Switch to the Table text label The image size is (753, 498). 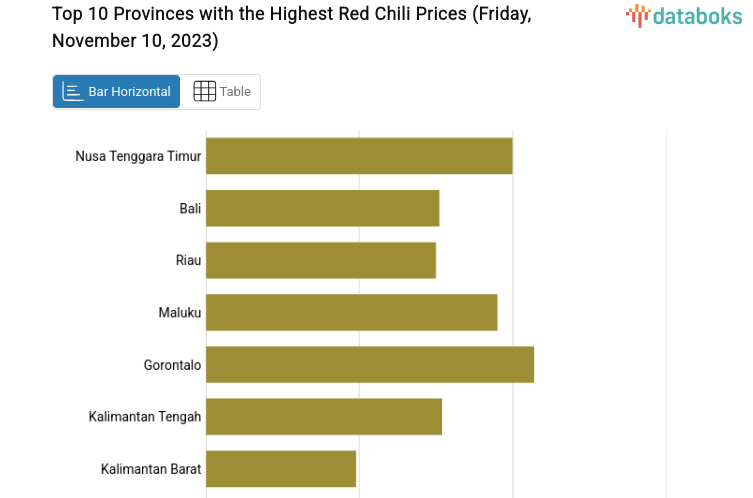tap(236, 92)
